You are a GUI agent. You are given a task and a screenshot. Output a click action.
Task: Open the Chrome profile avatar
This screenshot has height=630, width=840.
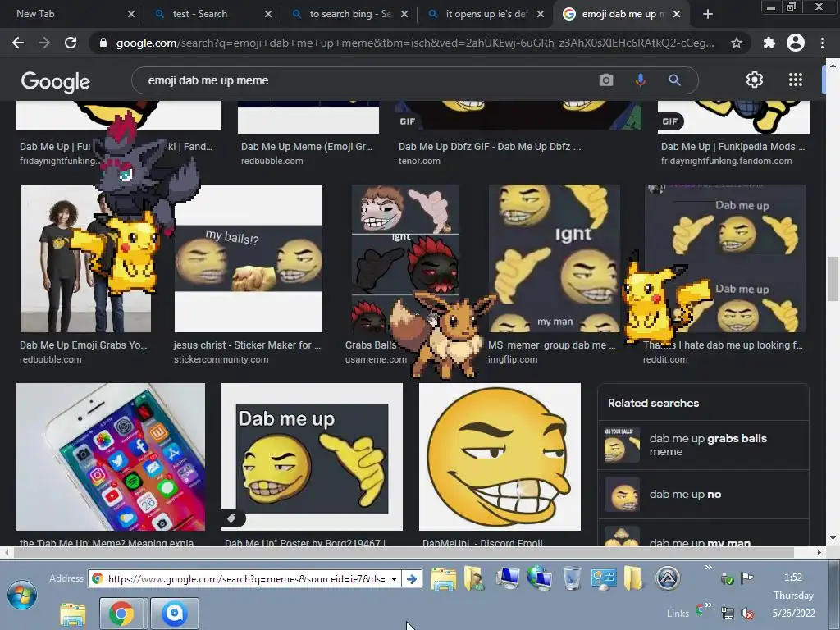click(796, 43)
